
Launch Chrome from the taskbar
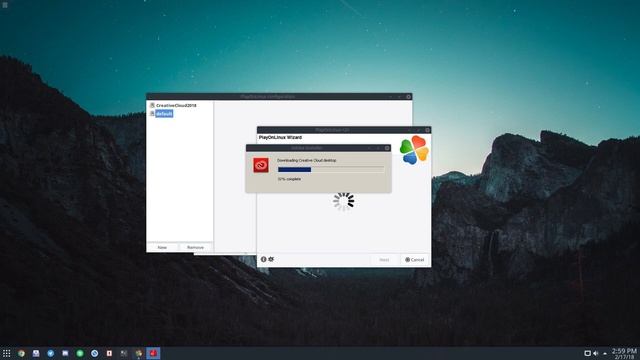pyautogui.click(x=21, y=353)
